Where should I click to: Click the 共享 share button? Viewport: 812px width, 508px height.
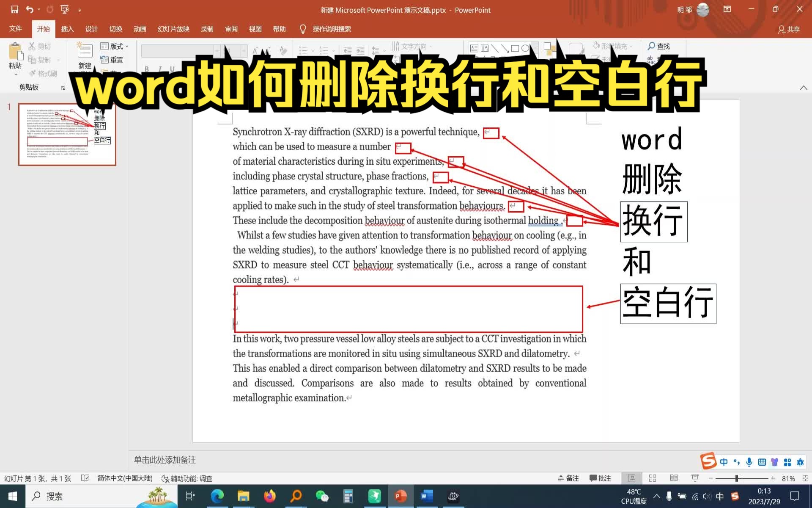click(789, 29)
